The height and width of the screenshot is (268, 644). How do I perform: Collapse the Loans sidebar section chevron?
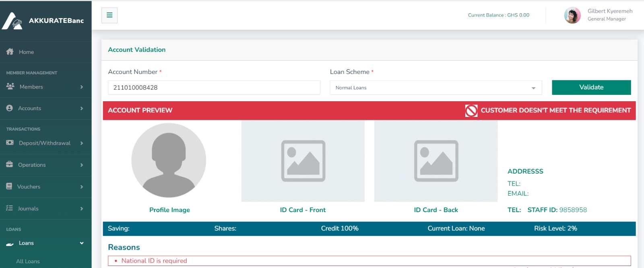[82, 243]
